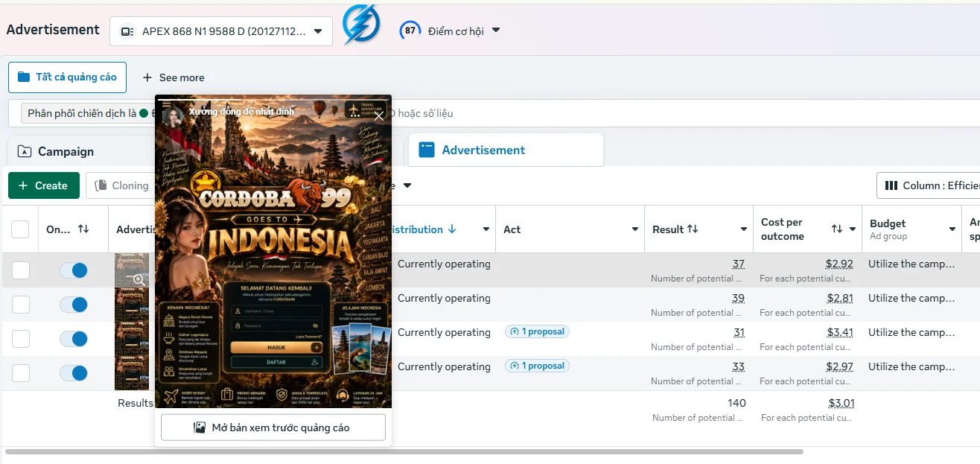Turn off the ad toggle in the $2.92 row
Viewport: 980px width, 464px height.
(x=74, y=270)
